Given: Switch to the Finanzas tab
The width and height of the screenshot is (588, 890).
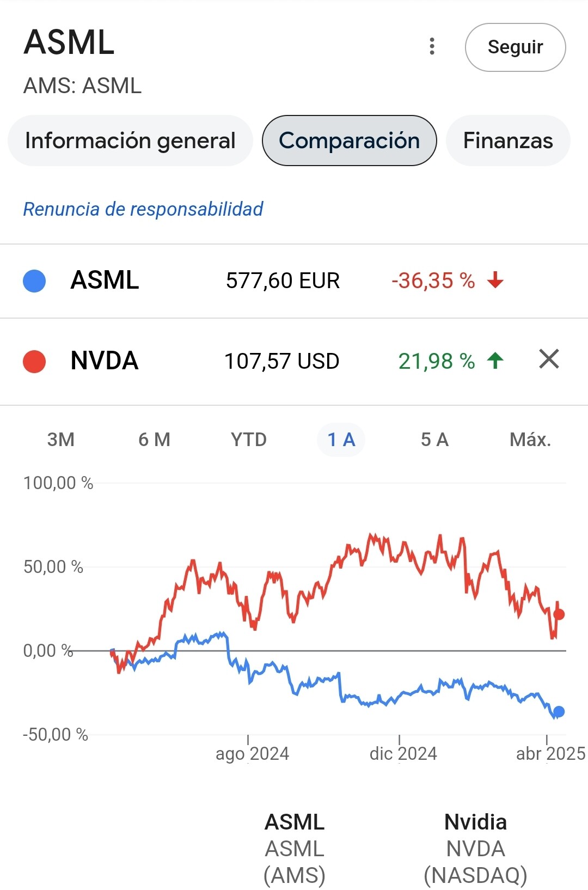Looking at the screenshot, I should tap(508, 141).
